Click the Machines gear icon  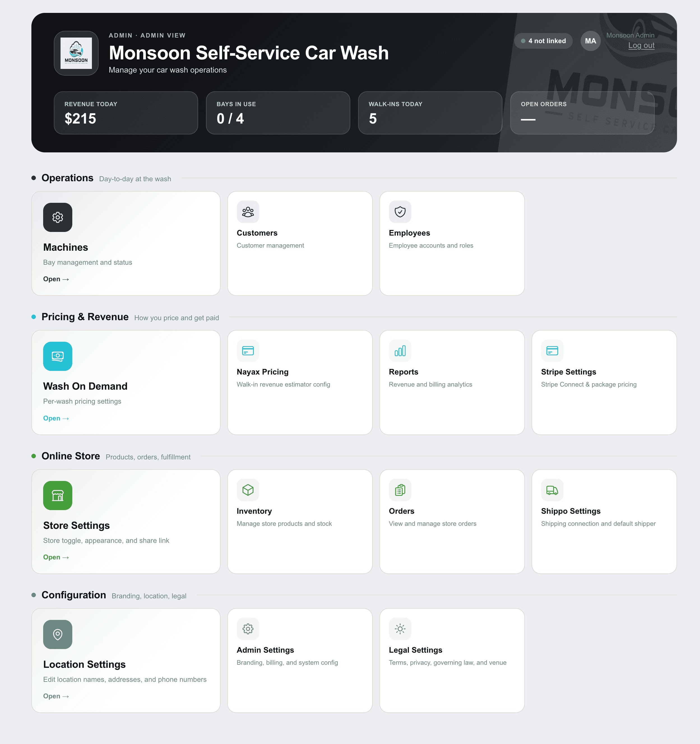(58, 217)
